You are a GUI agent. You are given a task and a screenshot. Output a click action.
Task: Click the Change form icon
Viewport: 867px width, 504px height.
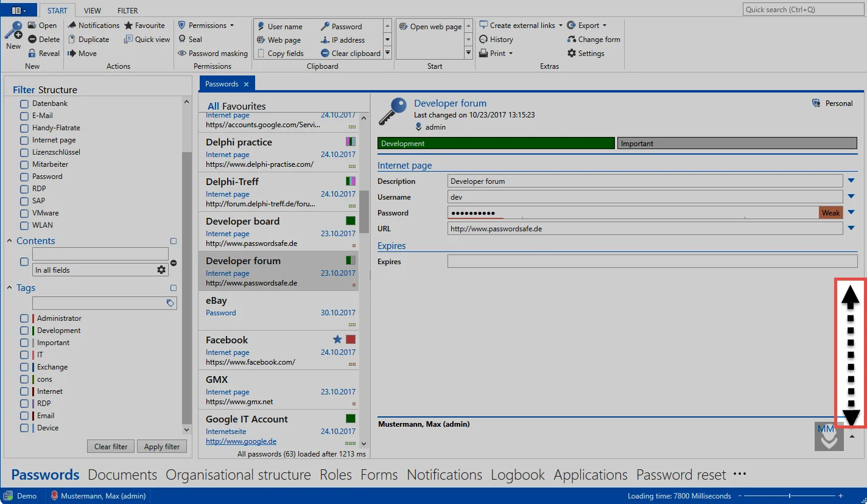pos(572,39)
